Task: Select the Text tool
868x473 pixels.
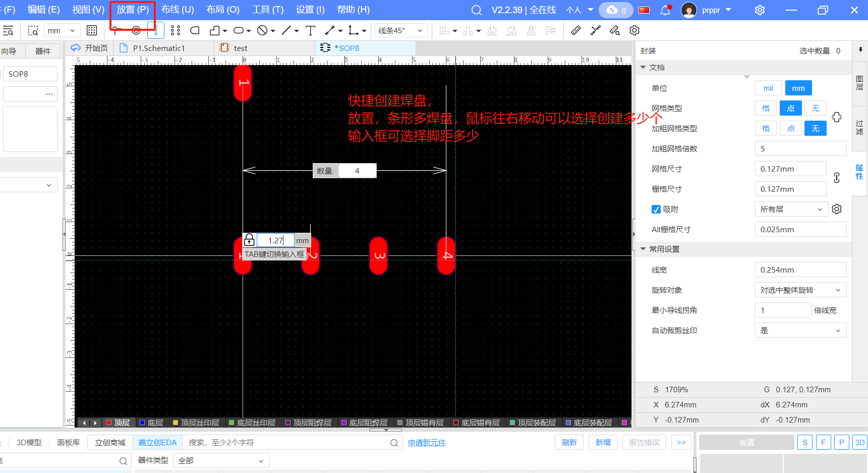Action: (311, 31)
